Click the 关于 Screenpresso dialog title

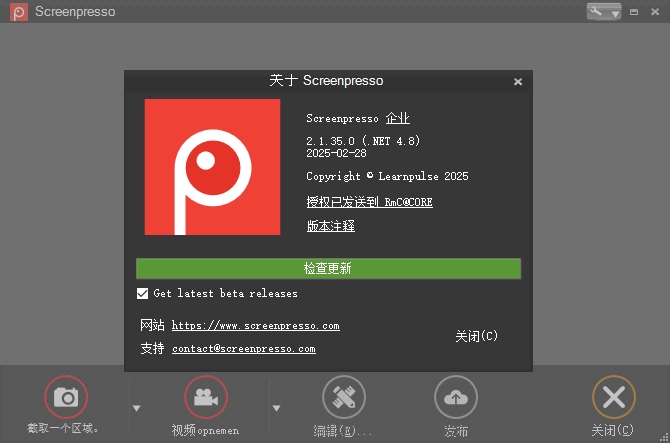[326, 80]
